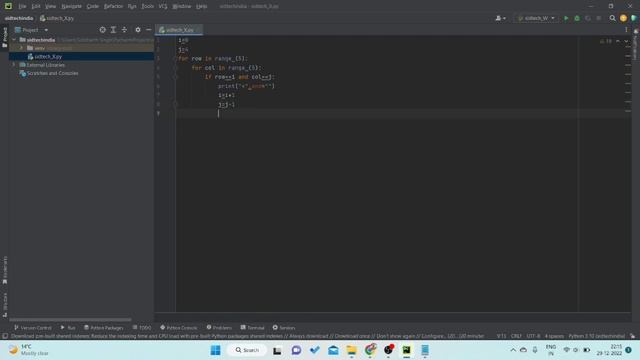
Task: Collapse the sidtechindia root folder
Action: (x=14, y=40)
